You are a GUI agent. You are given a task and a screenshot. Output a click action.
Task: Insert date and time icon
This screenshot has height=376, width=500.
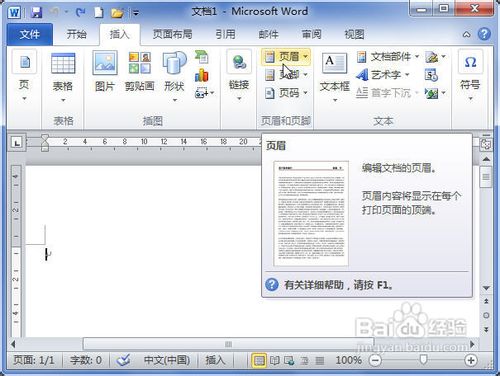[x=431, y=75]
